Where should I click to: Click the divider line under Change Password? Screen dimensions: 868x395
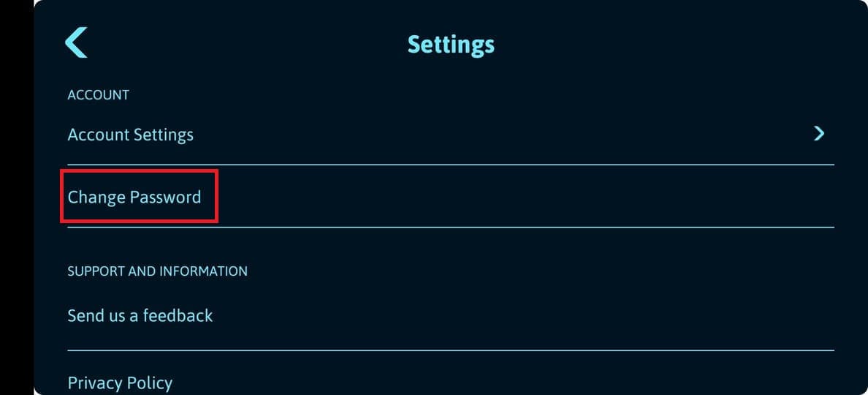pyautogui.click(x=451, y=227)
